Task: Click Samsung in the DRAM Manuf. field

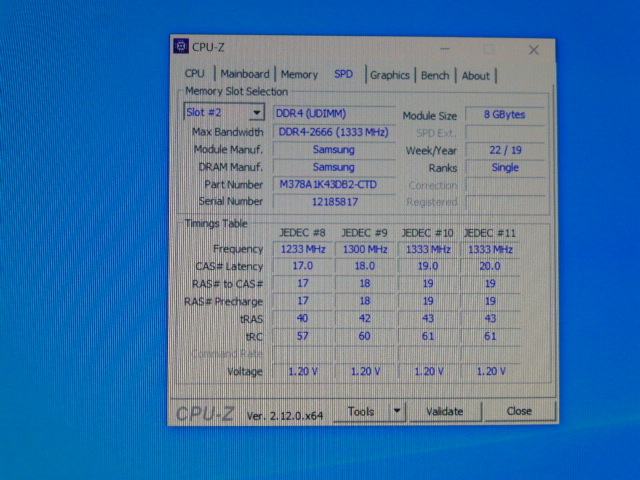Action: [334, 167]
